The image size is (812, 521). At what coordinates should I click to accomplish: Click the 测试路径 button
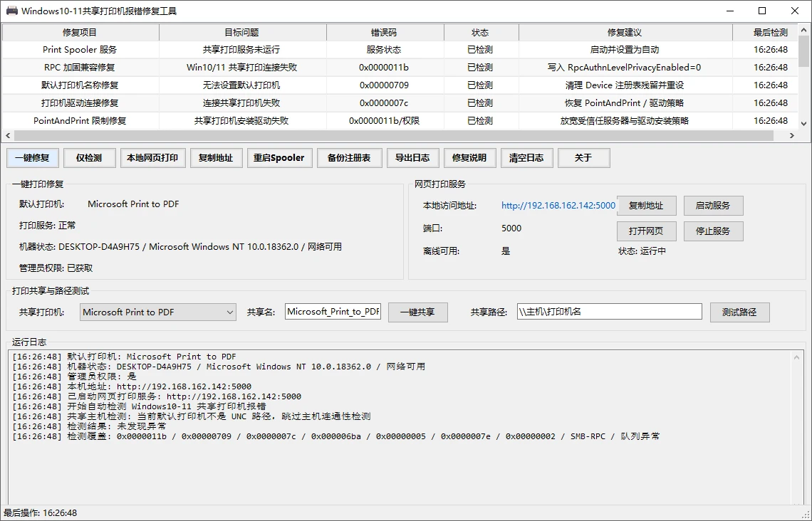coord(739,312)
